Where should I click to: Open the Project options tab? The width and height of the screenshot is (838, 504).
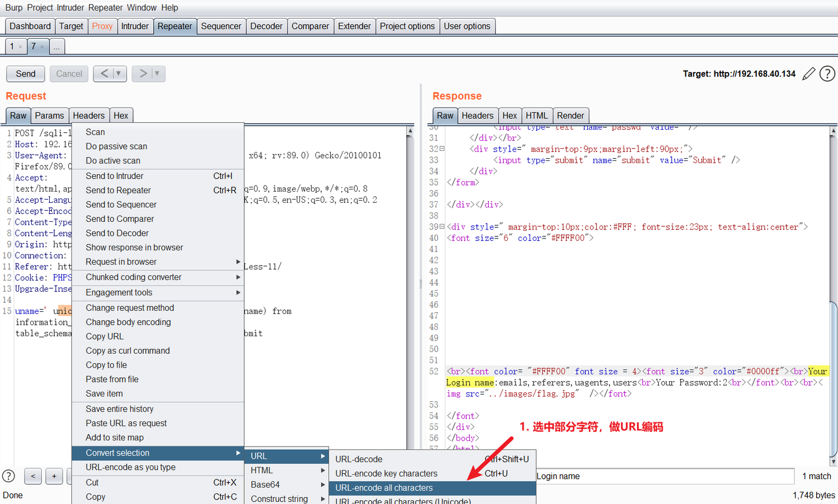(x=407, y=26)
